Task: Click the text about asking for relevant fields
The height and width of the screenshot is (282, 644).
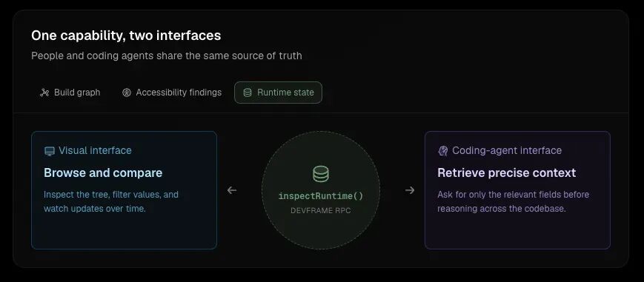Action: (x=513, y=201)
